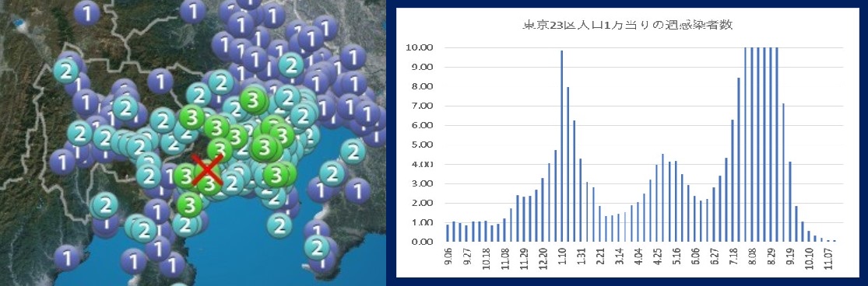Select the tallest bar at 1.10
Screen dimensions: 868x286
pos(562,146)
